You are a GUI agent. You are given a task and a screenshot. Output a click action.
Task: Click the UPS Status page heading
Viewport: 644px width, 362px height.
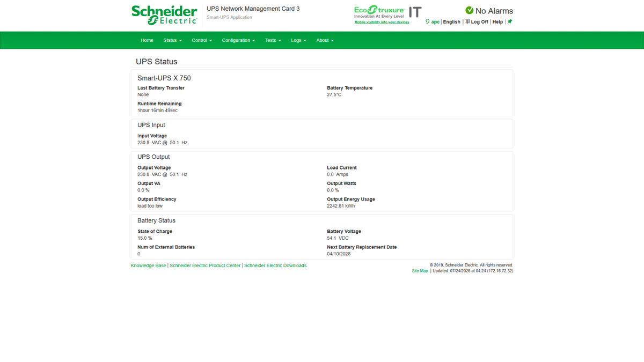tap(156, 62)
